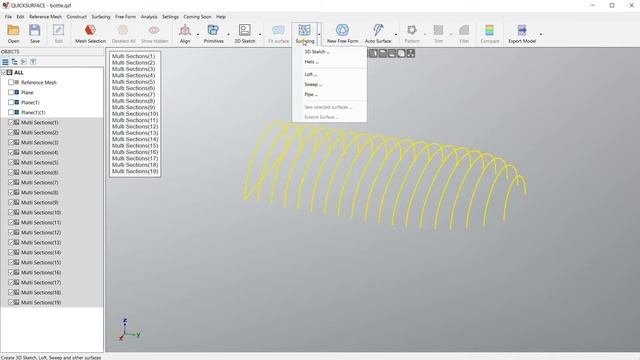640x360 pixels.
Task: Open the Reference Mesh menu
Action: (45, 17)
